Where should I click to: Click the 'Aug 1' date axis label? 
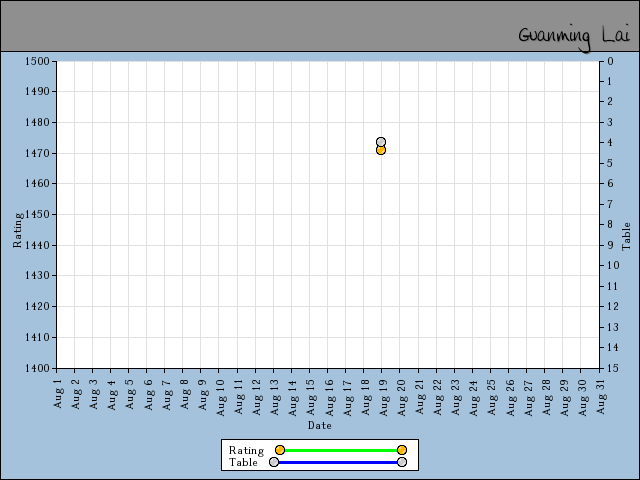pos(58,393)
